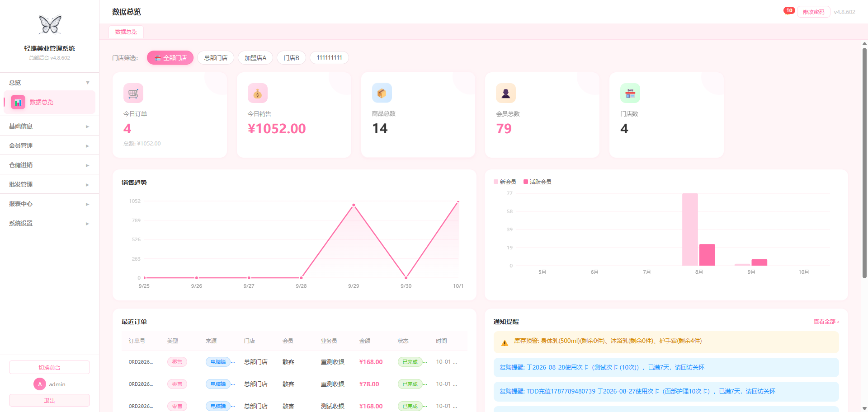This screenshot has height=412, width=868.
Task: Click the member avatar icon for 会员总数
Action: pyautogui.click(x=506, y=93)
